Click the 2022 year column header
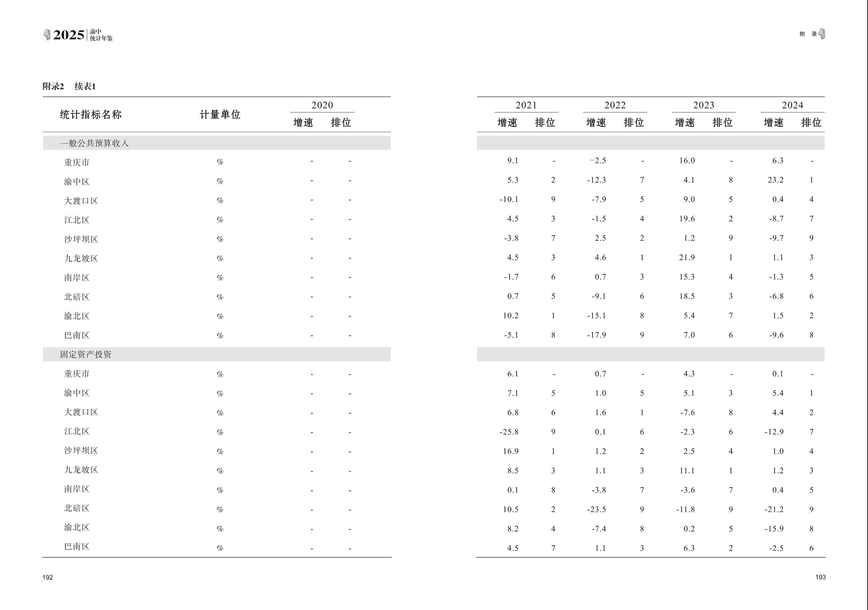The image size is (868, 610). pos(615,105)
